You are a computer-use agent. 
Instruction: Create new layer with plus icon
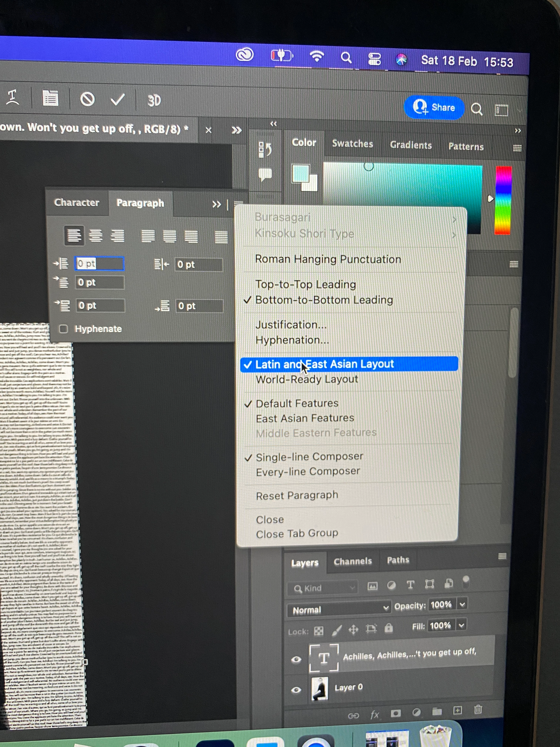(457, 710)
